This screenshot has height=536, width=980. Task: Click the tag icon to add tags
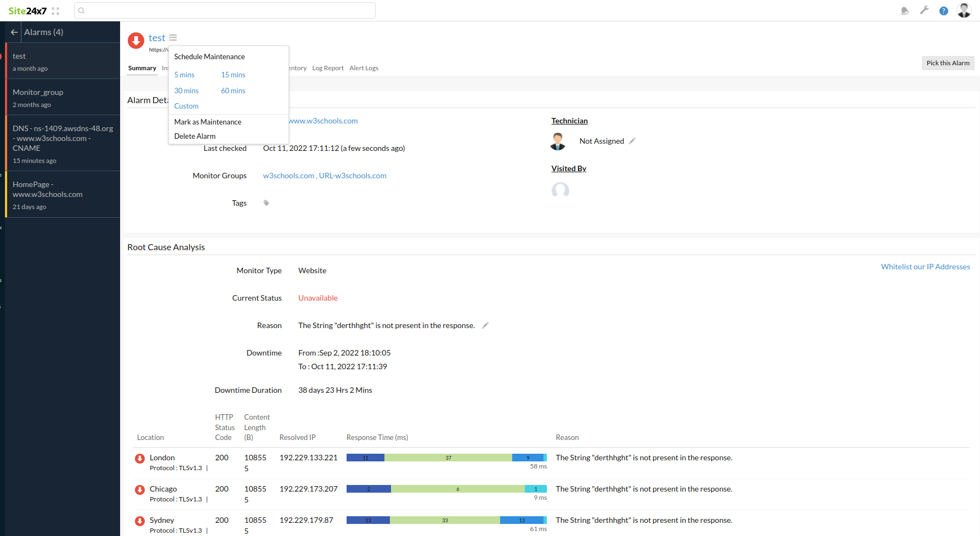pos(267,203)
